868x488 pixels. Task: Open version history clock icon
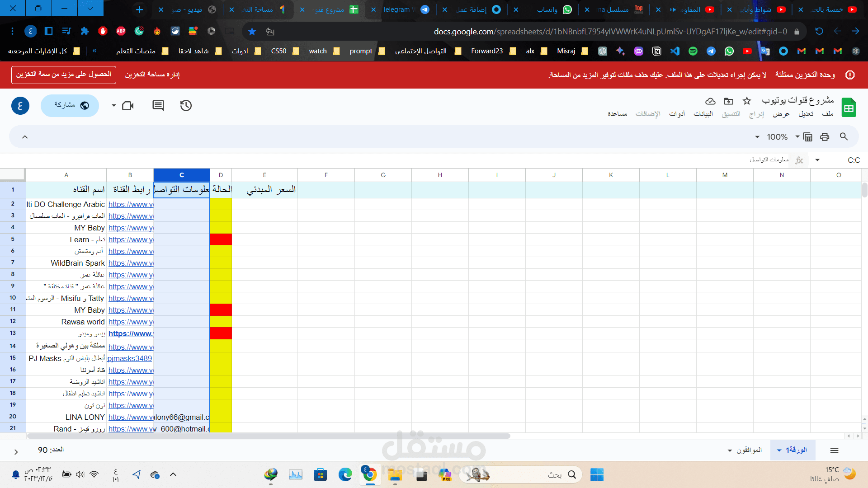coord(186,106)
